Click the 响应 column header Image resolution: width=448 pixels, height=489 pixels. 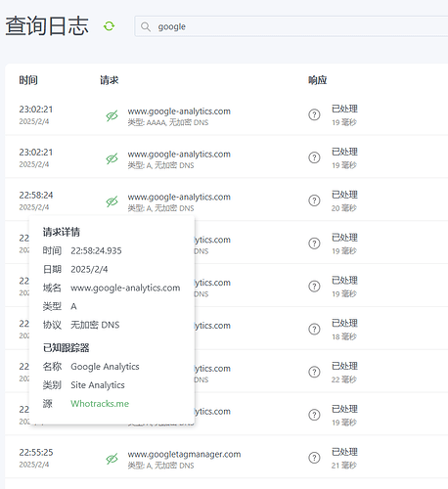pos(318,80)
